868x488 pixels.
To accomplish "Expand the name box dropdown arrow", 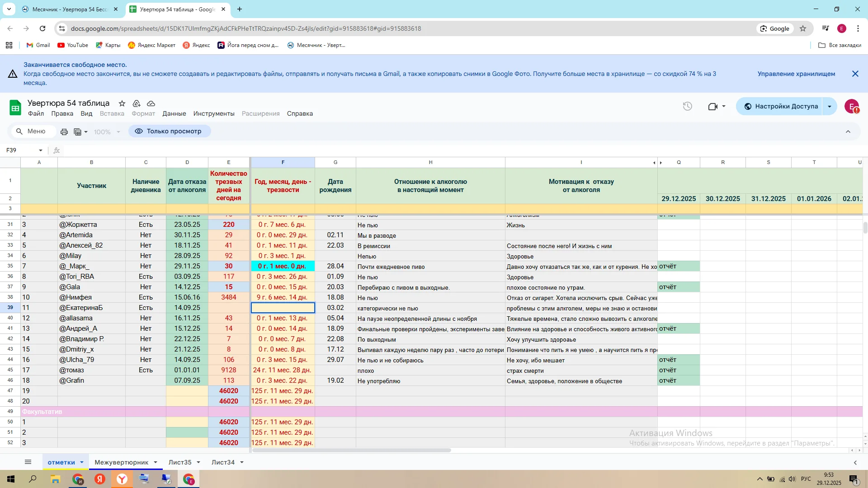I will [41, 150].
